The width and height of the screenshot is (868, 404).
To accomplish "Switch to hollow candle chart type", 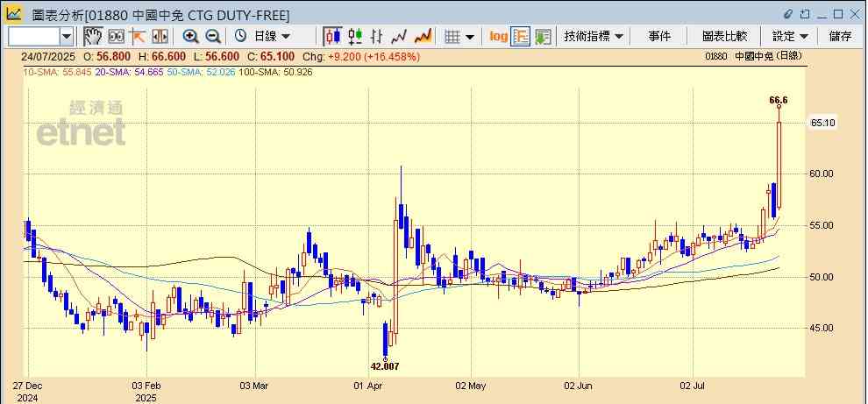I will point(355,37).
